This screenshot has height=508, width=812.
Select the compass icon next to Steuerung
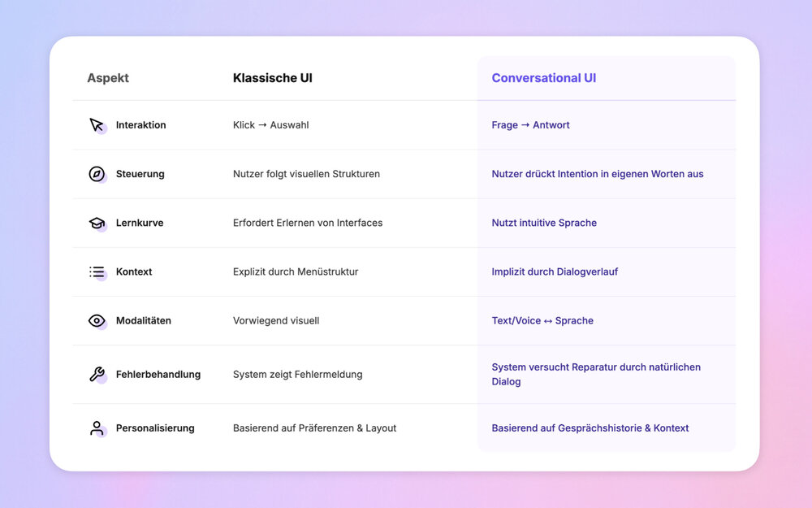click(97, 174)
